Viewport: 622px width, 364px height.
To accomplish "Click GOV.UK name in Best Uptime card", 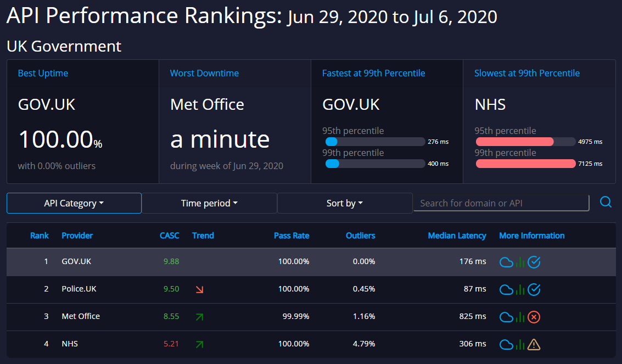I will click(x=47, y=105).
